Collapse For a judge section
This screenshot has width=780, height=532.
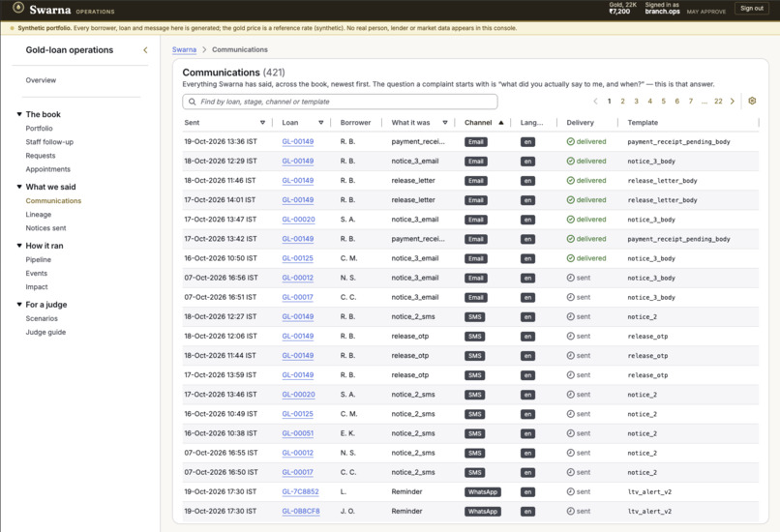(19, 305)
